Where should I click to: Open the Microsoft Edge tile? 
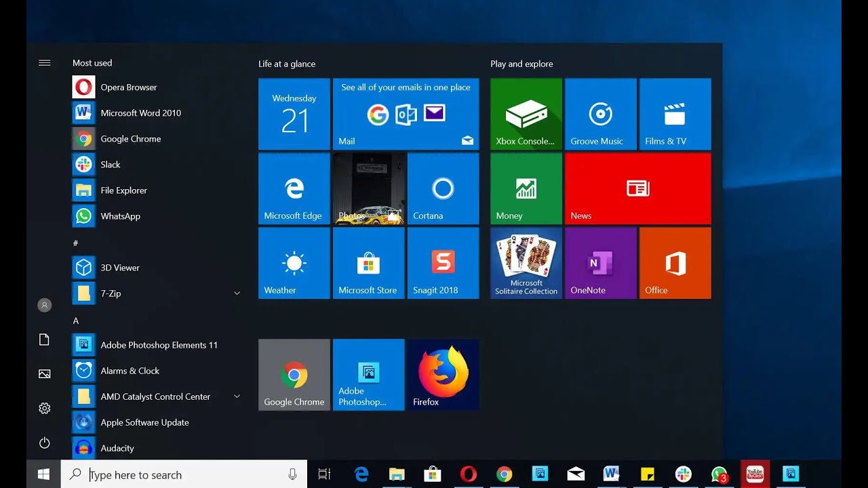(294, 188)
